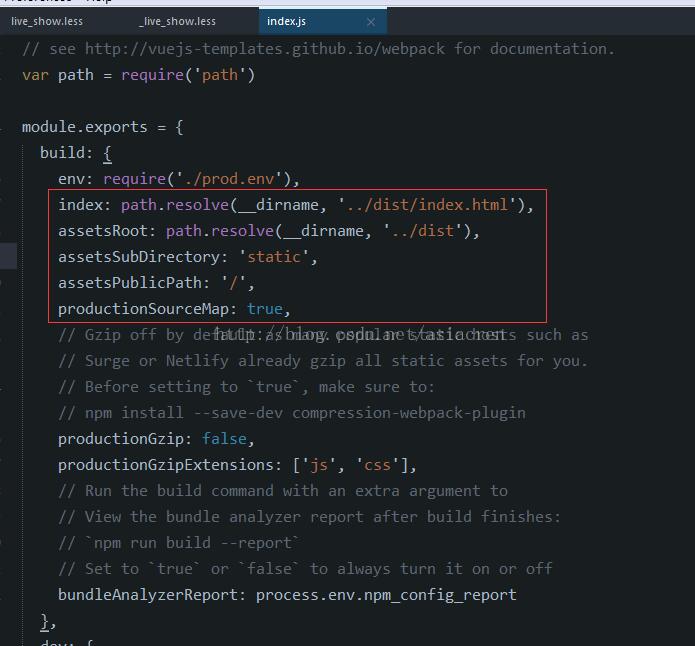This screenshot has height=646, width=695.
Task: Place cursor on 'module.exports = {' line
Action: tap(103, 127)
